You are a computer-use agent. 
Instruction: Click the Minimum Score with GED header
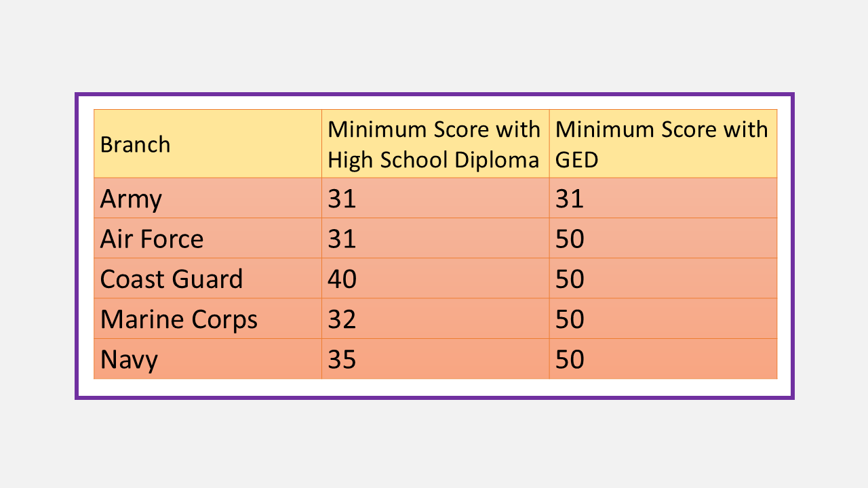(661, 144)
